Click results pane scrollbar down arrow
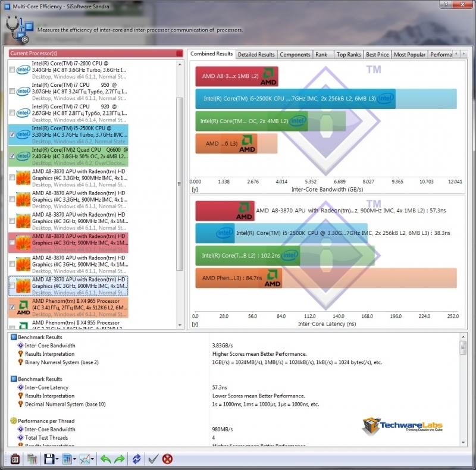 pos(463,443)
